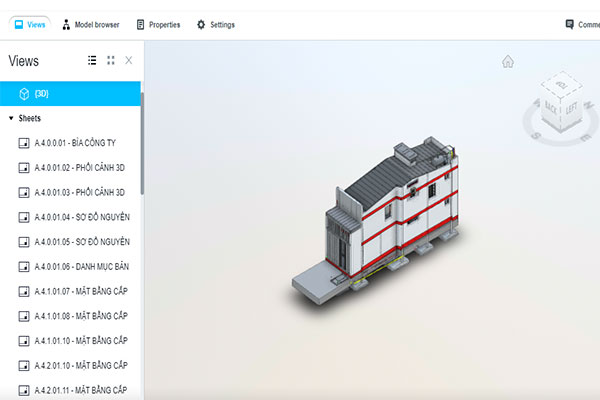Close the Views panel
This screenshot has height=400, width=600.
(129, 61)
